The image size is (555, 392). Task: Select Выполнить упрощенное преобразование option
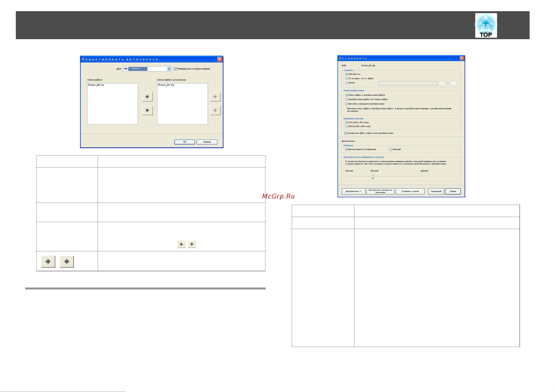coord(347,104)
